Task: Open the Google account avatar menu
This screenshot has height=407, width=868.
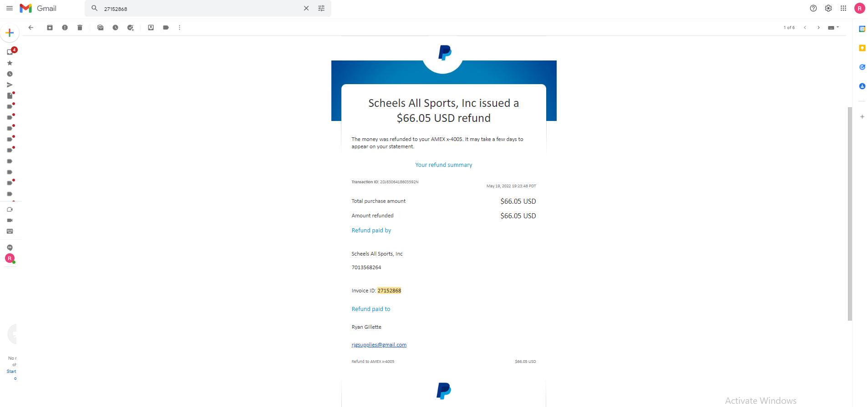Action: point(860,8)
